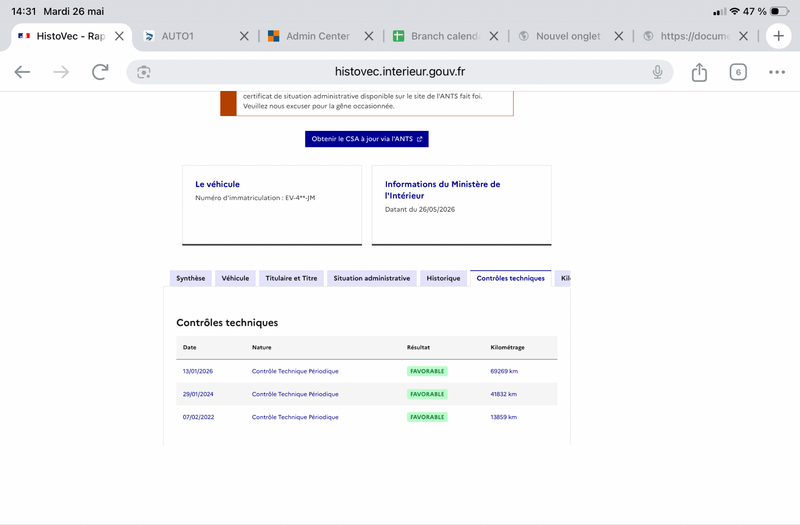Viewport: 800px width, 525px height.
Task: Click the histovec.interieur.gouv.fr address field
Action: point(399,72)
